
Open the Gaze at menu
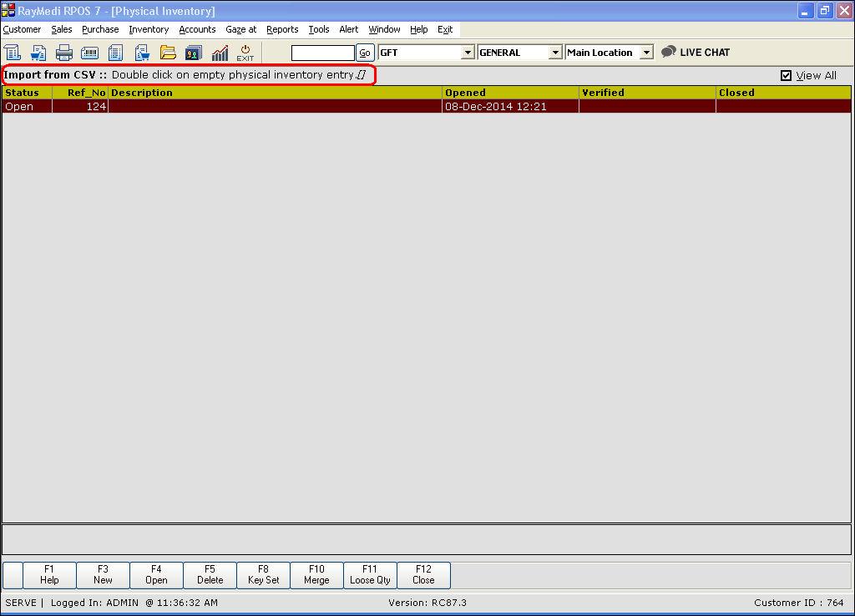tap(241, 29)
